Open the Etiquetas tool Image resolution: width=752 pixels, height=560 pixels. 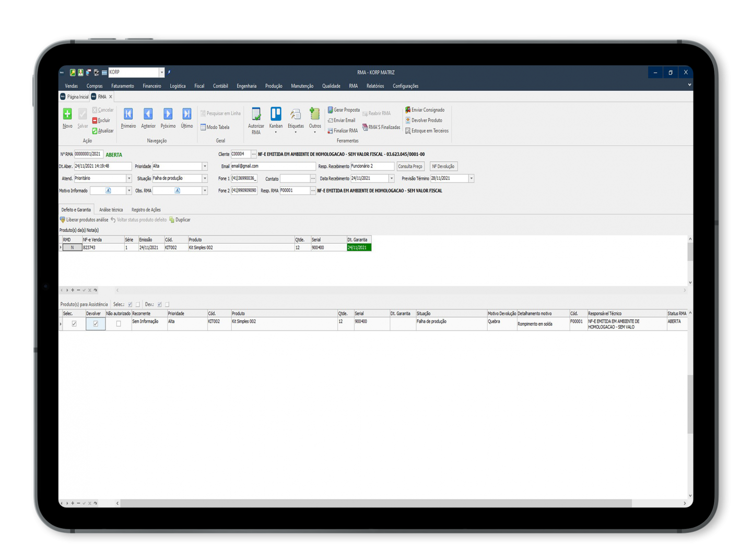point(296,114)
